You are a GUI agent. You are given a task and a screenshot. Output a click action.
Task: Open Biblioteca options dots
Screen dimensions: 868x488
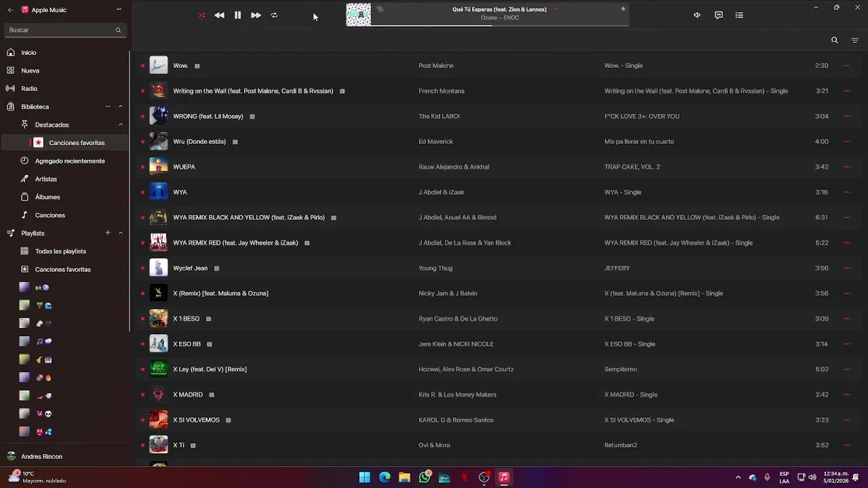coord(108,106)
